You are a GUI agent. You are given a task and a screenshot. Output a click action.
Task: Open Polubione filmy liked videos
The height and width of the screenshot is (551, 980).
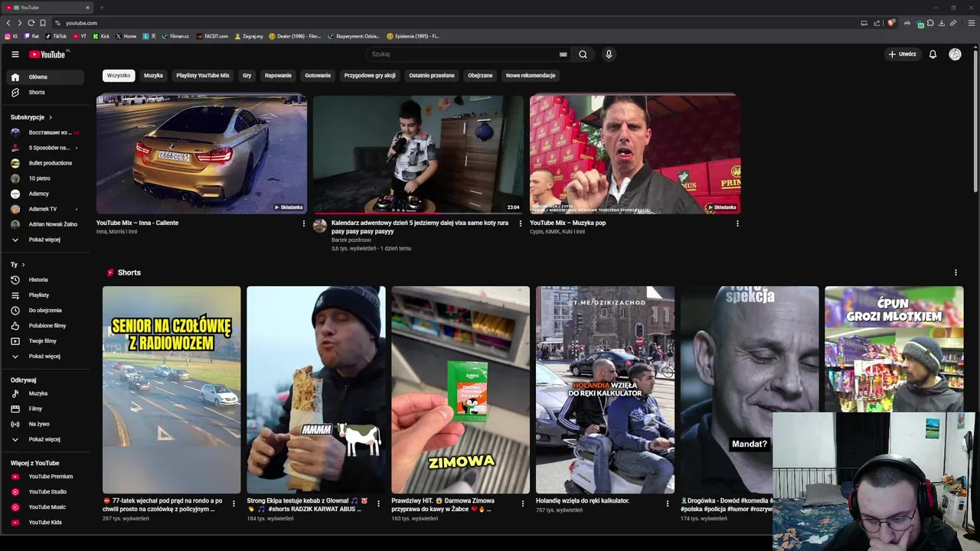[x=46, y=325]
